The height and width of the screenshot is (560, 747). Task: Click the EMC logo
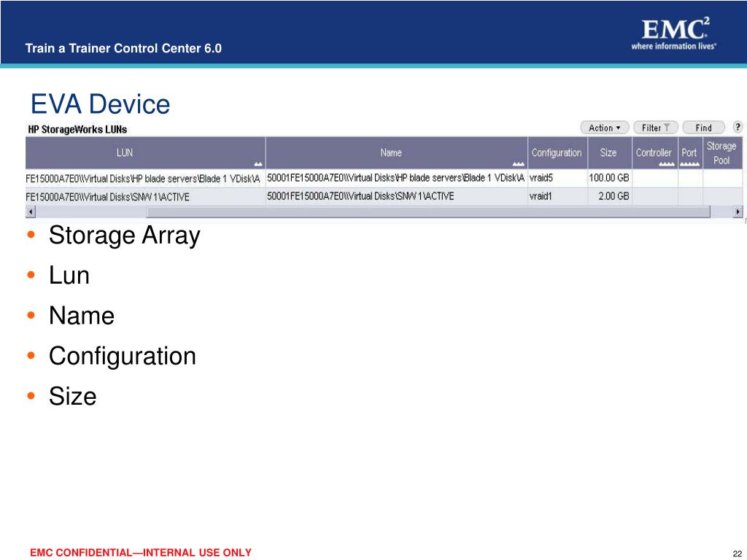(675, 33)
